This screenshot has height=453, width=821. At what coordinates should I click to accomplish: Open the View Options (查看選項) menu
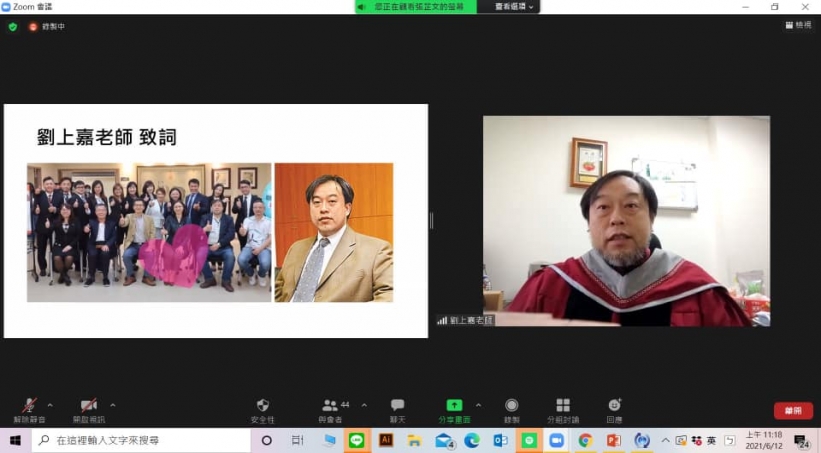coord(515,7)
